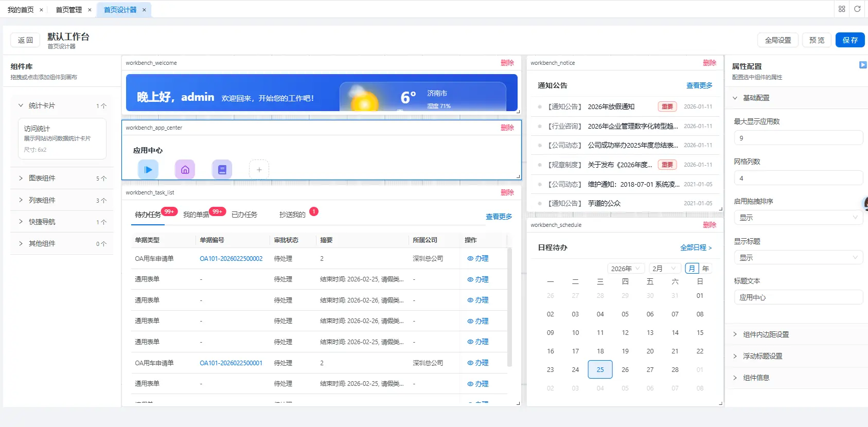Screen dimensions: 868x427
Task: Open the purple home app icon
Action: 185,169
